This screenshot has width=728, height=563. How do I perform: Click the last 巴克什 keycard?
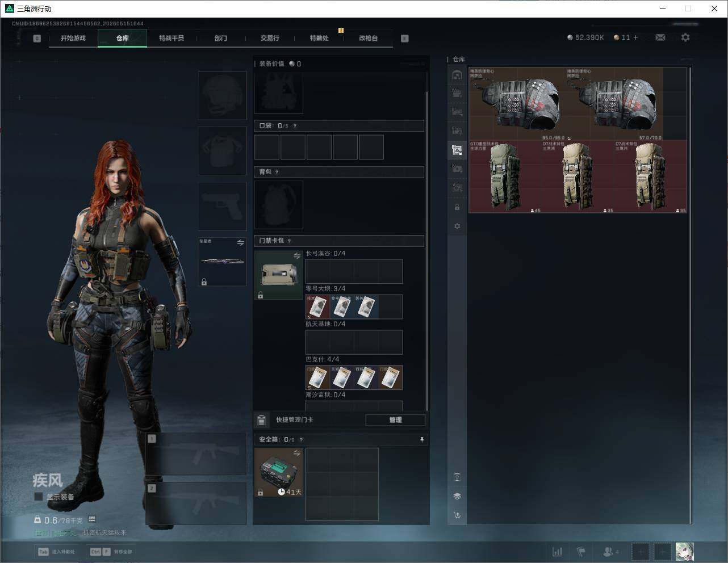(x=391, y=377)
